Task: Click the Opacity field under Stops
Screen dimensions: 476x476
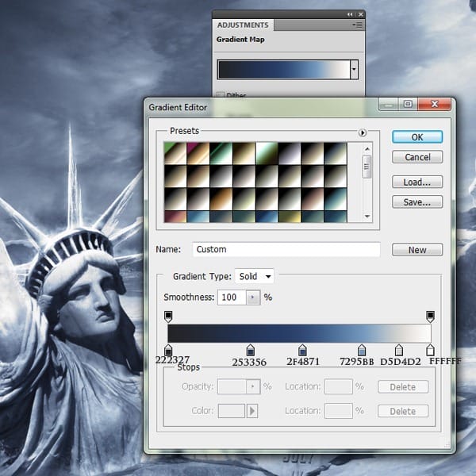Action: (232, 386)
